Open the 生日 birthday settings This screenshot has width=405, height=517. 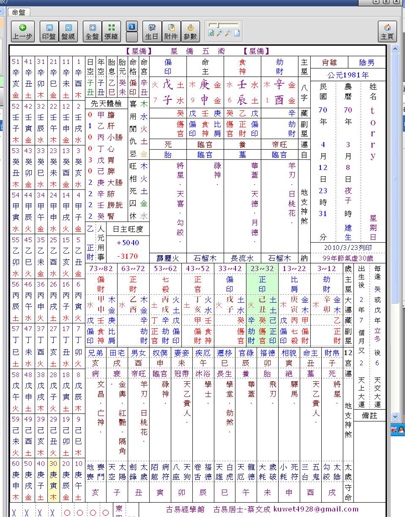coord(152,31)
